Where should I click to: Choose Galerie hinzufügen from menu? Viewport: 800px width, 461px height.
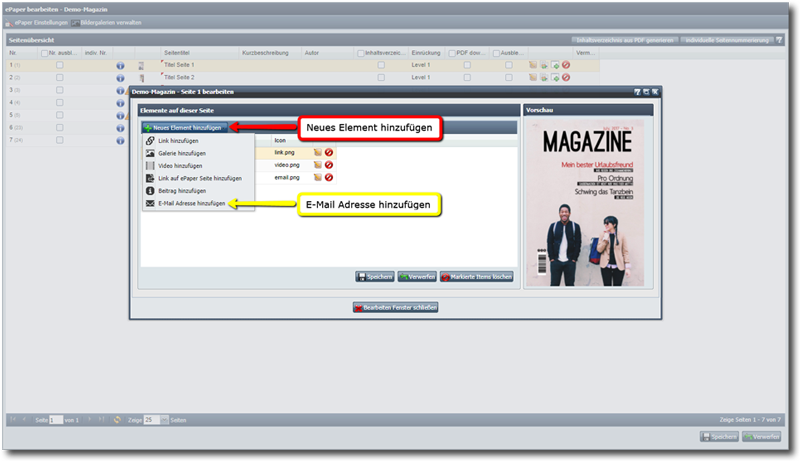point(198,153)
